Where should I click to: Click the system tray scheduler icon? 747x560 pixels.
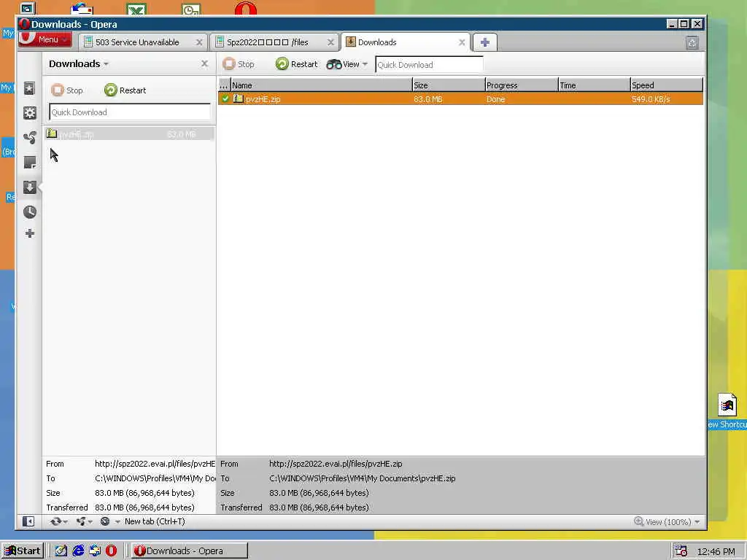click(681, 551)
